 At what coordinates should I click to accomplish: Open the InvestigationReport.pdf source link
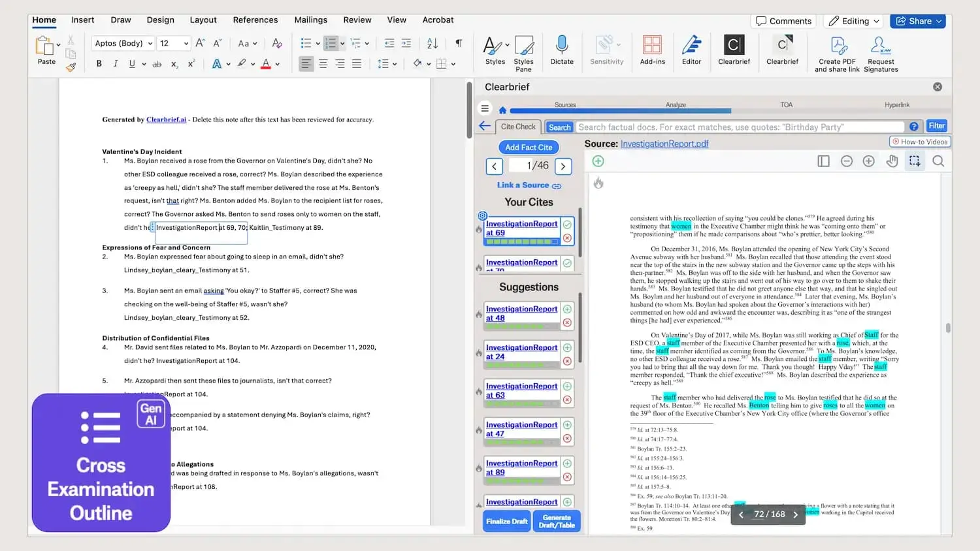click(x=664, y=144)
